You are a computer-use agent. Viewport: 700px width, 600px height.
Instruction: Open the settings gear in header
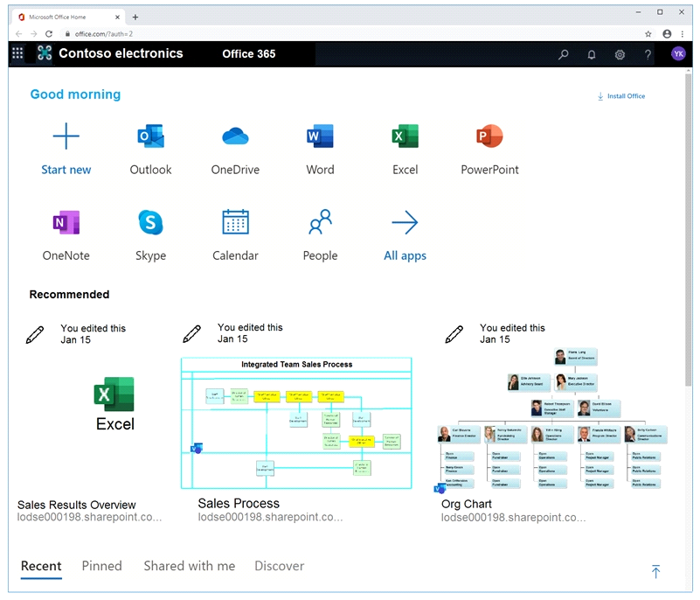tap(620, 54)
